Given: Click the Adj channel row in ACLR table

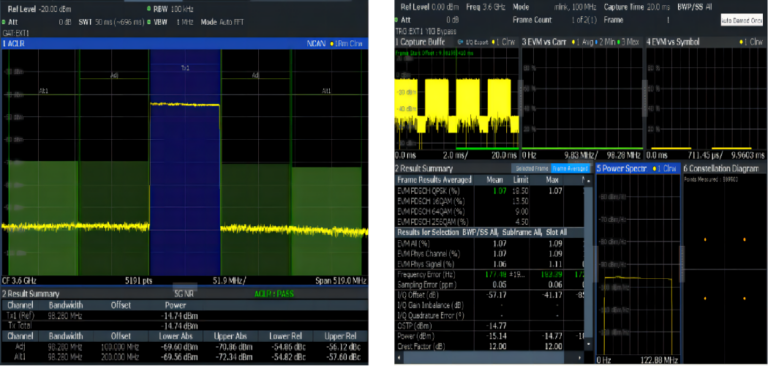Looking at the screenshot, I should [x=185, y=347].
